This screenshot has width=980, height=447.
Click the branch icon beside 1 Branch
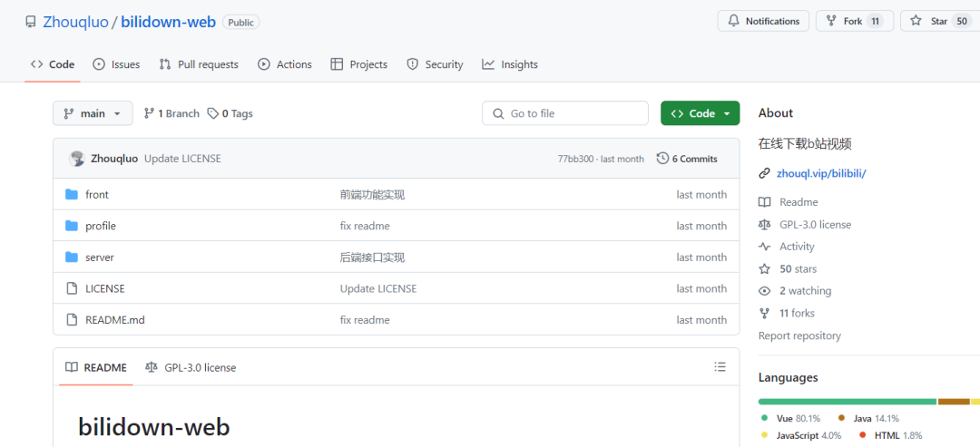(x=149, y=113)
